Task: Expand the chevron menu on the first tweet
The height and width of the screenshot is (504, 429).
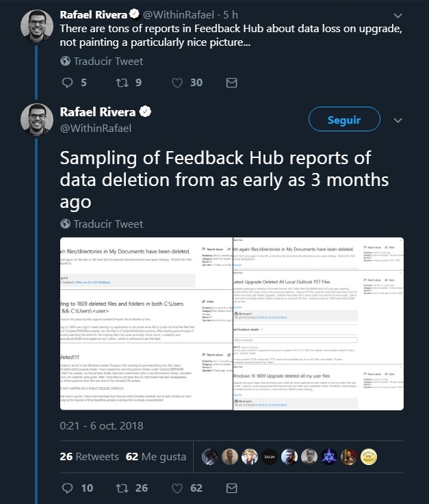Action: pos(398,16)
